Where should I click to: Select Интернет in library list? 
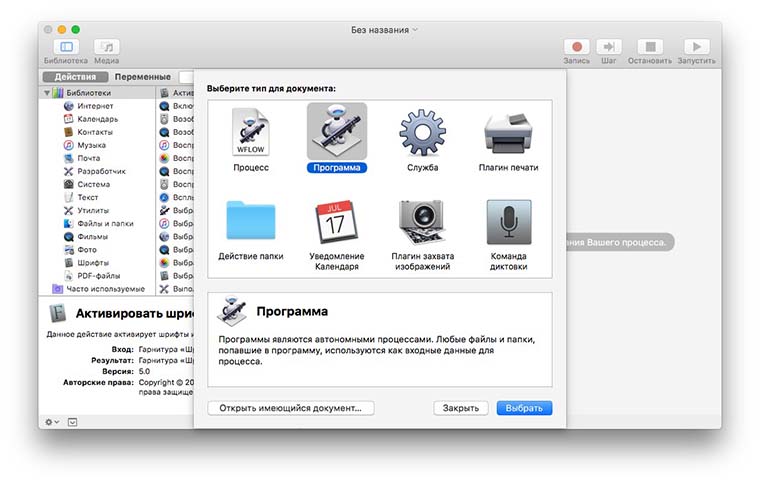click(95, 106)
